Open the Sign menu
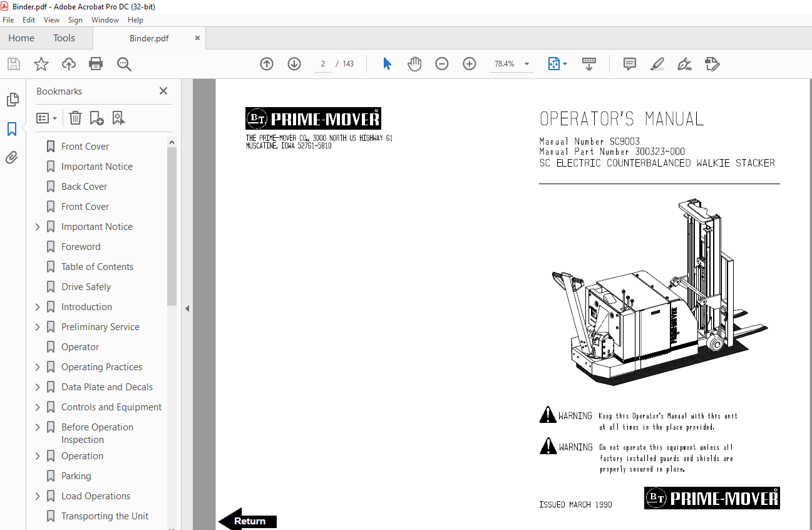Image resolution: width=812 pixels, height=530 pixels. [x=75, y=20]
